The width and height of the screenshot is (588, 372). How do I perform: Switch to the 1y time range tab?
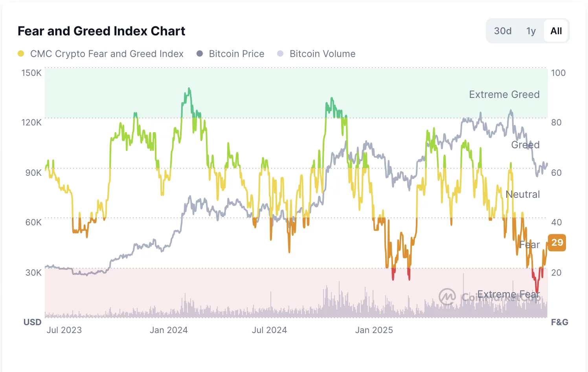coord(531,30)
